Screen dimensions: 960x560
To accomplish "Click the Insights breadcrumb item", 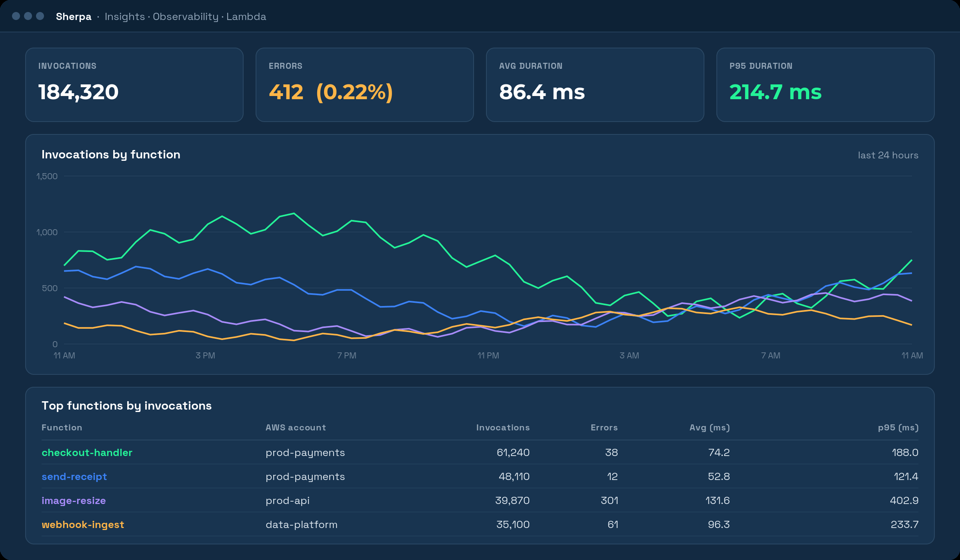I will pos(125,16).
